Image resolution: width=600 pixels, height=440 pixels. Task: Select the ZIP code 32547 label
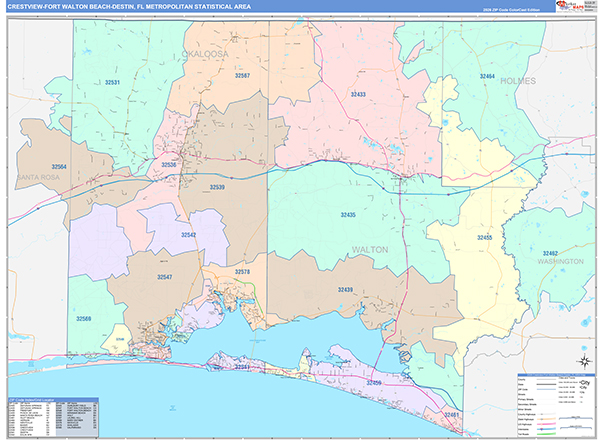[x=165, y=276]
